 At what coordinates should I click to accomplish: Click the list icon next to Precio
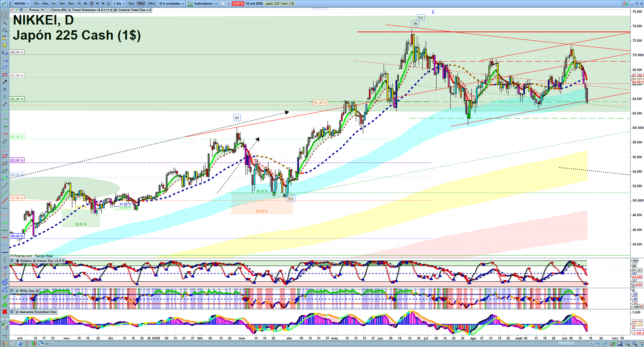point(43,10)
